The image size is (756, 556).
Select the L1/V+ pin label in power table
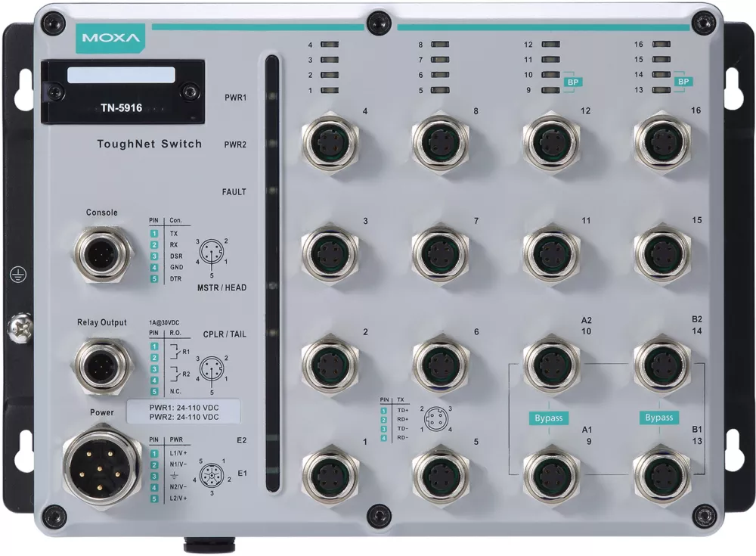tap(178, 454)
